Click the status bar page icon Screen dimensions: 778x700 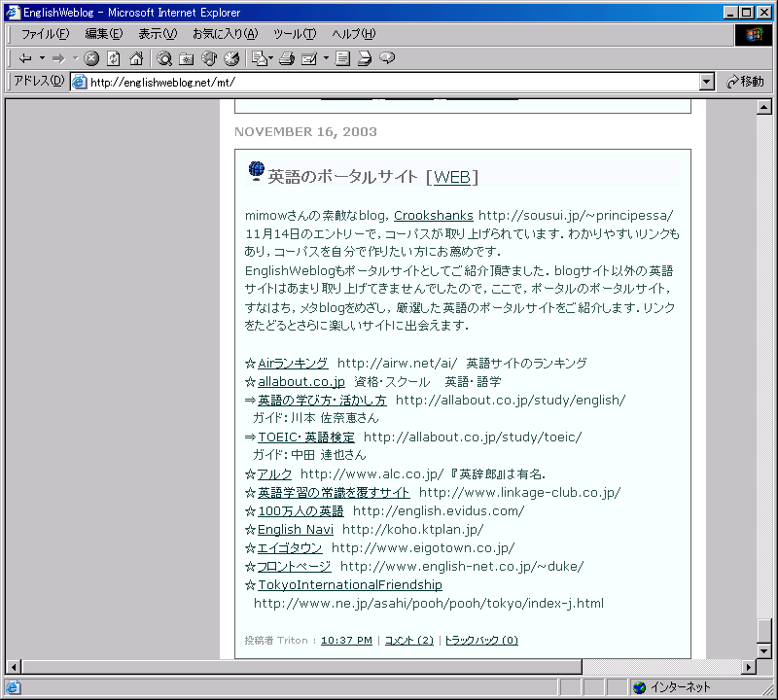[13, 687]
